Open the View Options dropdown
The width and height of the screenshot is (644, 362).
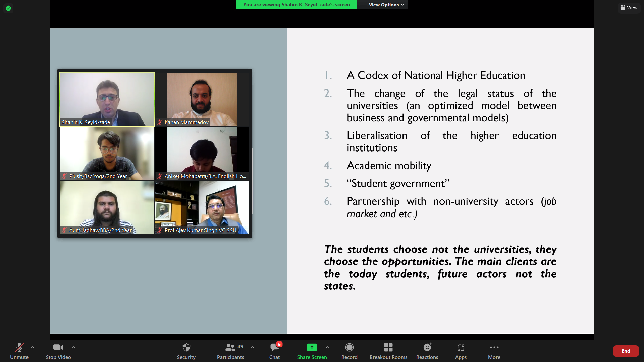(x=386, y=5)
